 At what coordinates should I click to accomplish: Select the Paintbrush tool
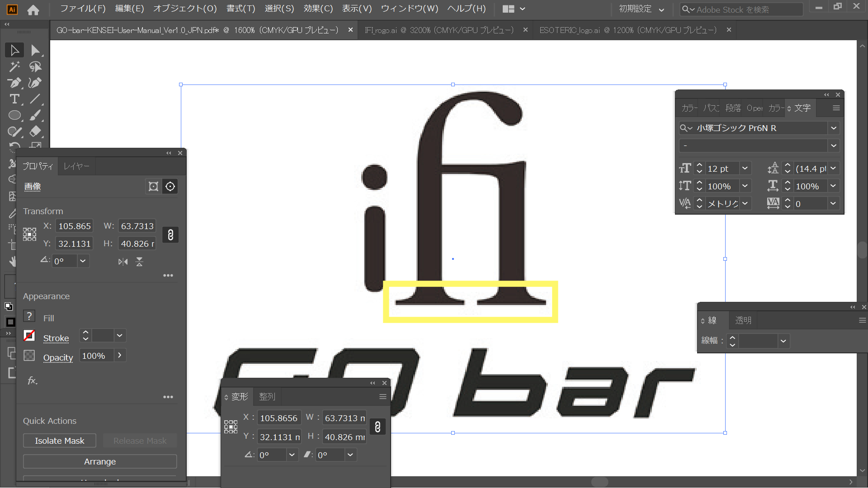(35, 115)
